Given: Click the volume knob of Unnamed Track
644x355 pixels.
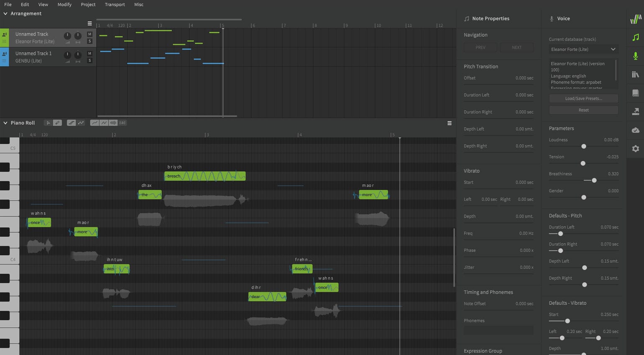Looking at the screenshot, I should (67, 36).
